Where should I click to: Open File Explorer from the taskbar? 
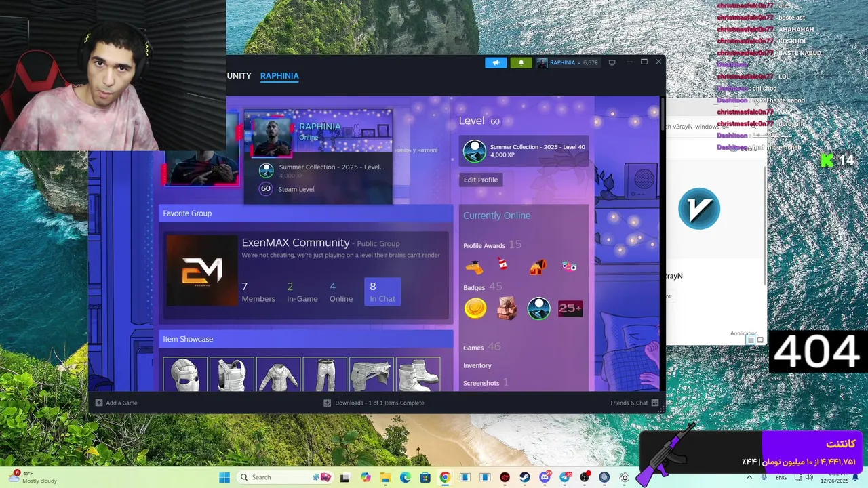(385, 477)
